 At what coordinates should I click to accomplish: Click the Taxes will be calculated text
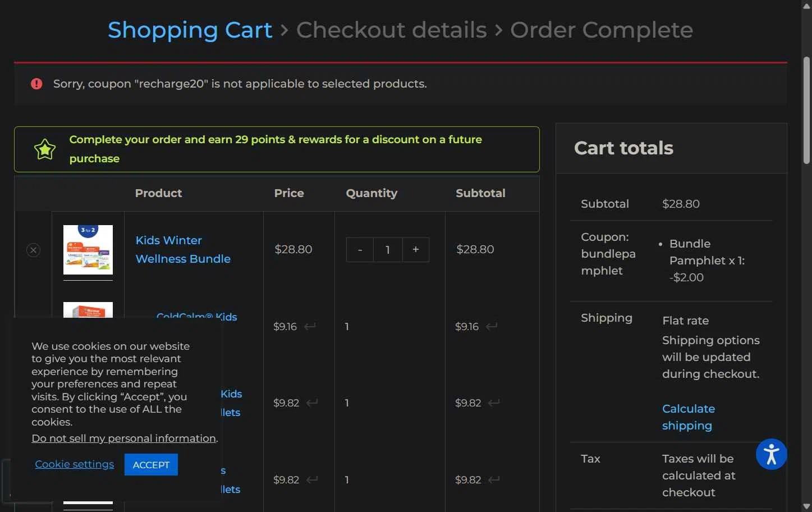[x=699, y=476]
